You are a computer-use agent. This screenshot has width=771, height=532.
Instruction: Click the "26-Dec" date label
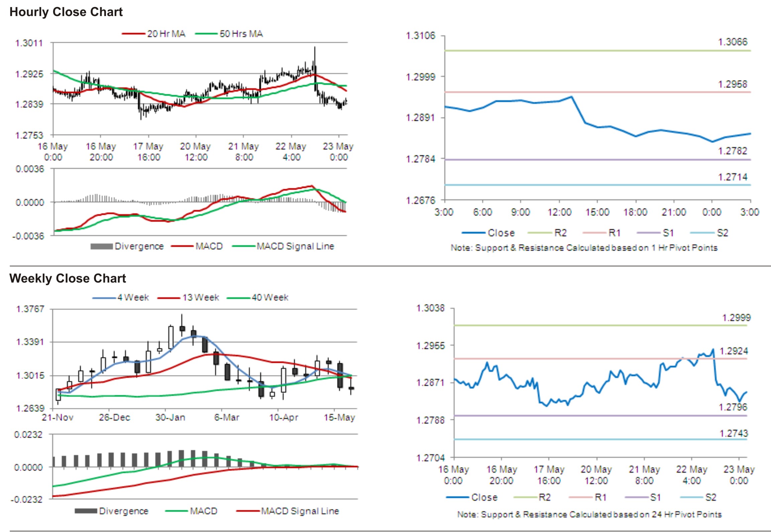point(114,417)
